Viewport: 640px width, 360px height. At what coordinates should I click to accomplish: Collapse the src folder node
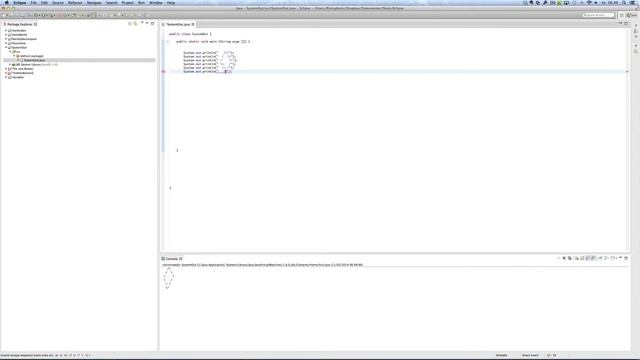[10, 52]
